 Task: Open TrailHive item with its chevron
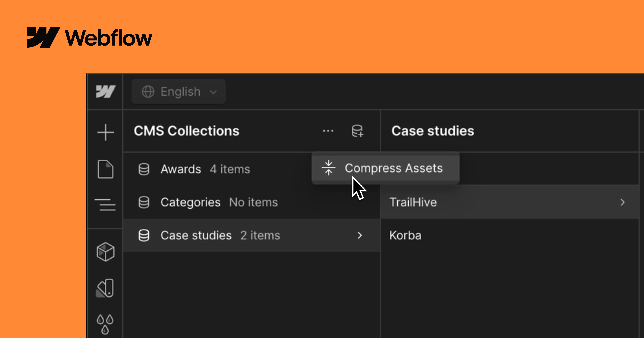tap(623, 202)
